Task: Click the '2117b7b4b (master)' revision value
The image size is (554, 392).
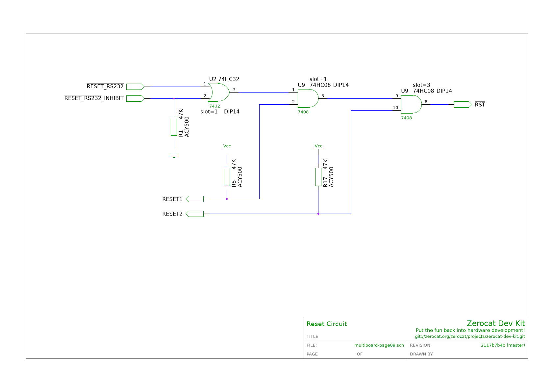Action: (503, 345)
